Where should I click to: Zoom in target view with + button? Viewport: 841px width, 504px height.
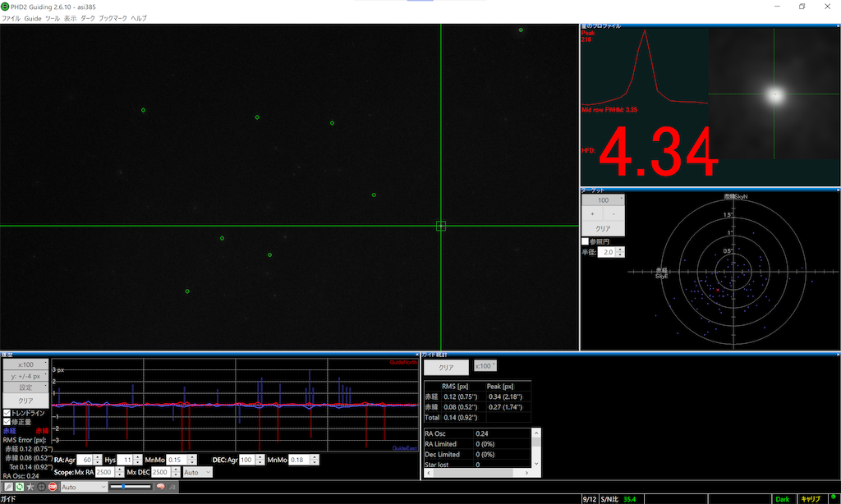pos(593,214)
